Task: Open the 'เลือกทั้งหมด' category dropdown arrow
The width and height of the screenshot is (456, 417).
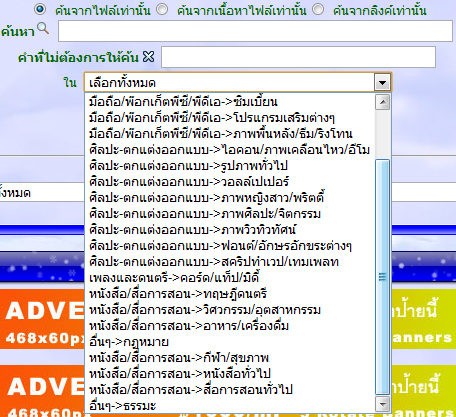Action: click(382, 82)
